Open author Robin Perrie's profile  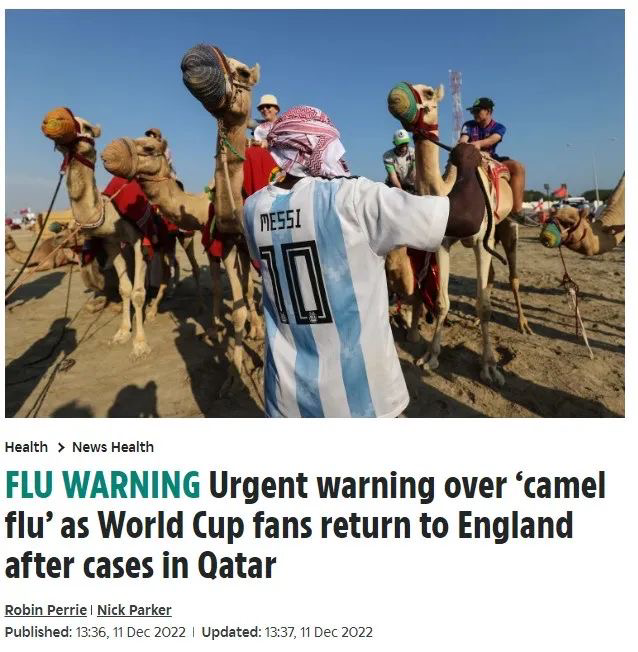click(x=46, y=610)
